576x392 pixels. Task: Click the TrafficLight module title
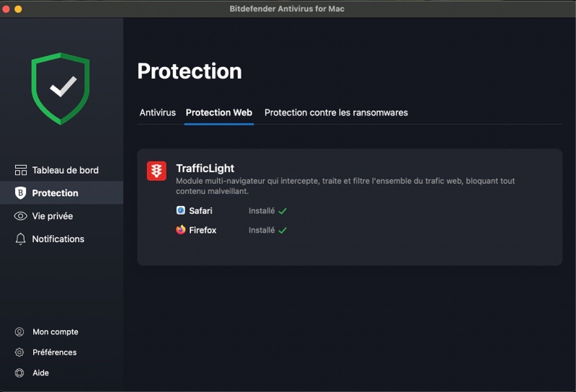(205, 168)
